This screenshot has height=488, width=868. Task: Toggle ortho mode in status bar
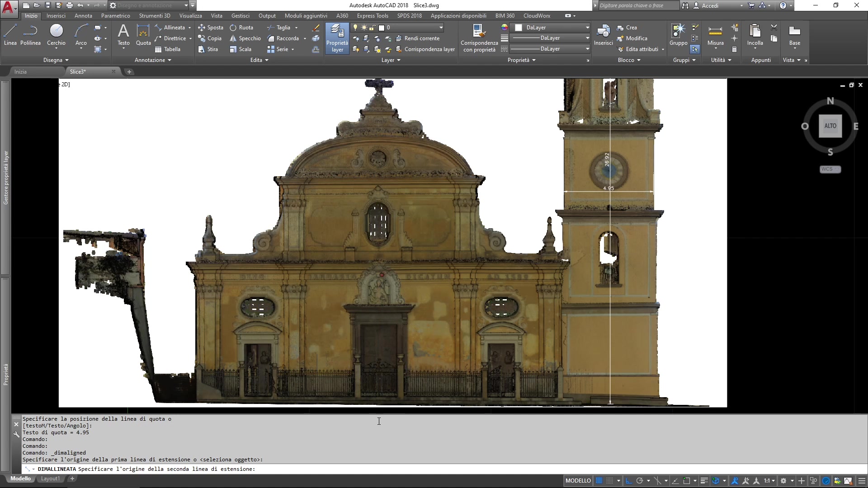pyautogui.click(x=629, y=481)
